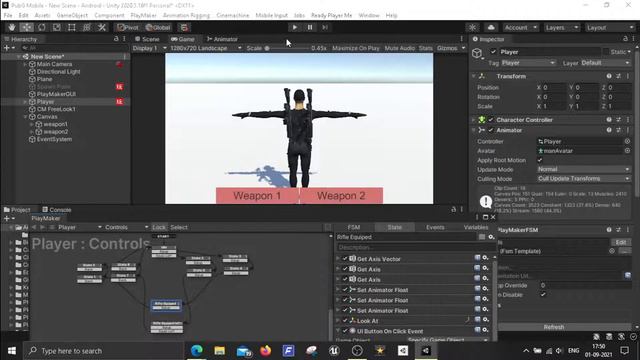Viewport: 640px width, 360px height.
Task: Switch to the FSM tab in PlayMaker
Action: point(353,227)
